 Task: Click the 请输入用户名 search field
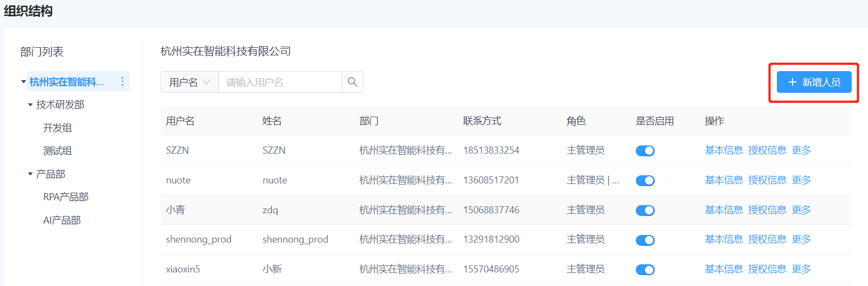coord(279,82)
